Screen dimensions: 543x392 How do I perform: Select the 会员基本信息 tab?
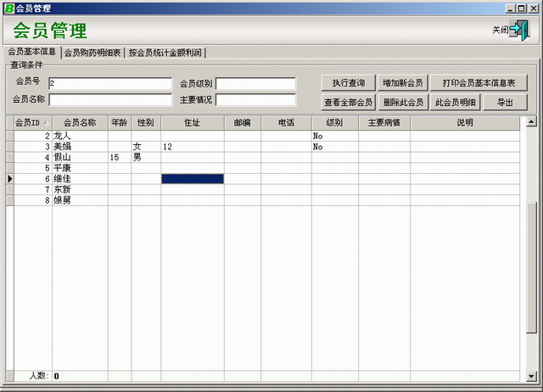31,52
